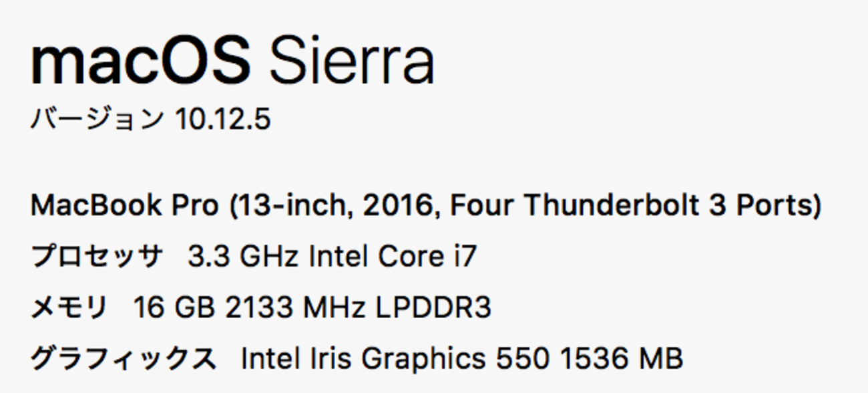Select the Intel Iris Graphics text
This screenshot has height=393, width=868.
(363, 359)
